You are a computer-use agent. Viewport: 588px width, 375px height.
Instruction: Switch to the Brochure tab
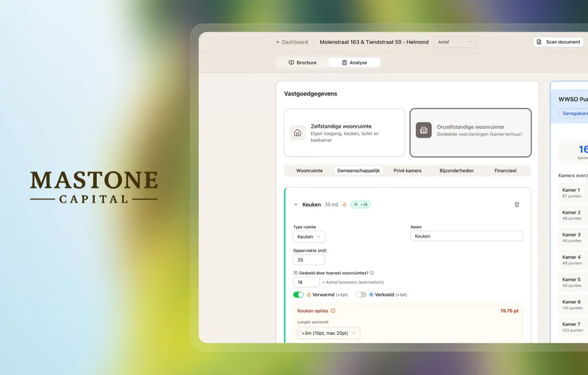pos(302,62)
